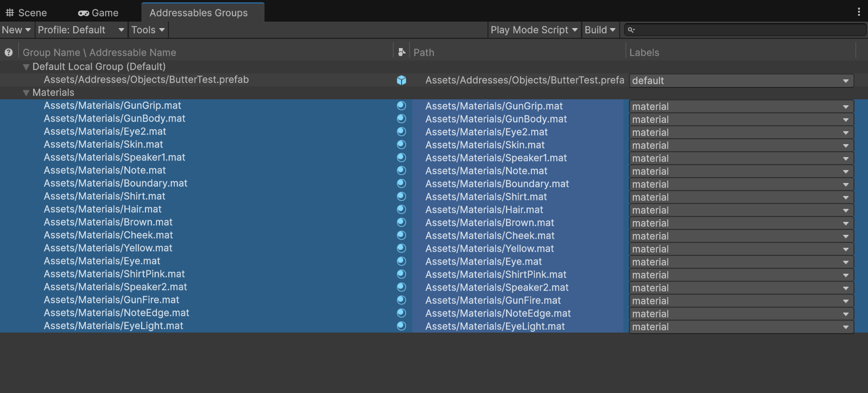The width and height of the screenshot is (868, 393).
Task: Open the label dropdown for GunGrip.mat
Action: tap(741, 106)
